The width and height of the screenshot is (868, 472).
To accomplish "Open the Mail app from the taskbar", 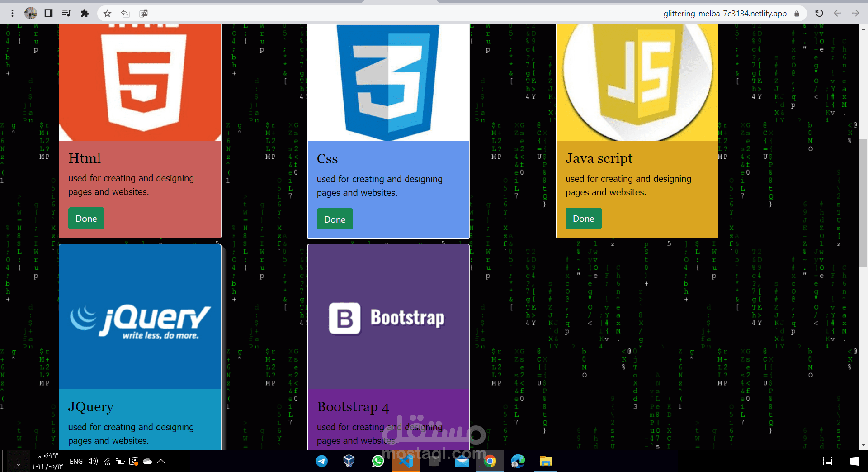I will pyautogui.click(x=462, y=461).
